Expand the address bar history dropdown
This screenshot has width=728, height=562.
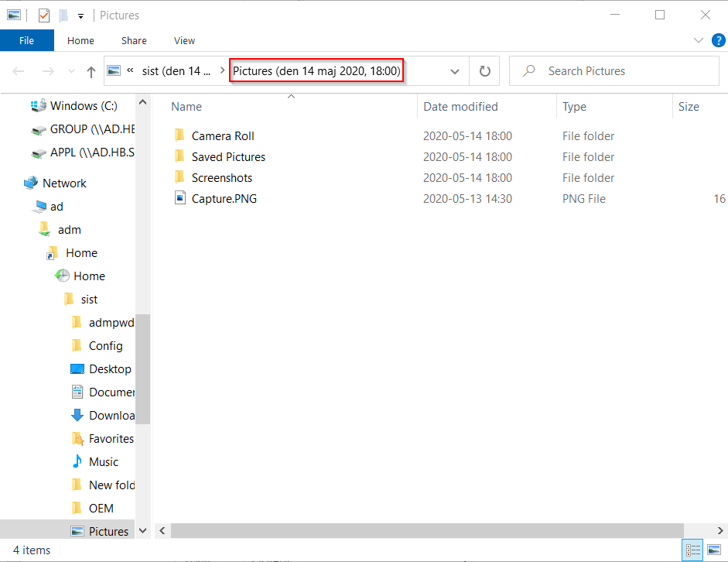[x=455, y=71]
